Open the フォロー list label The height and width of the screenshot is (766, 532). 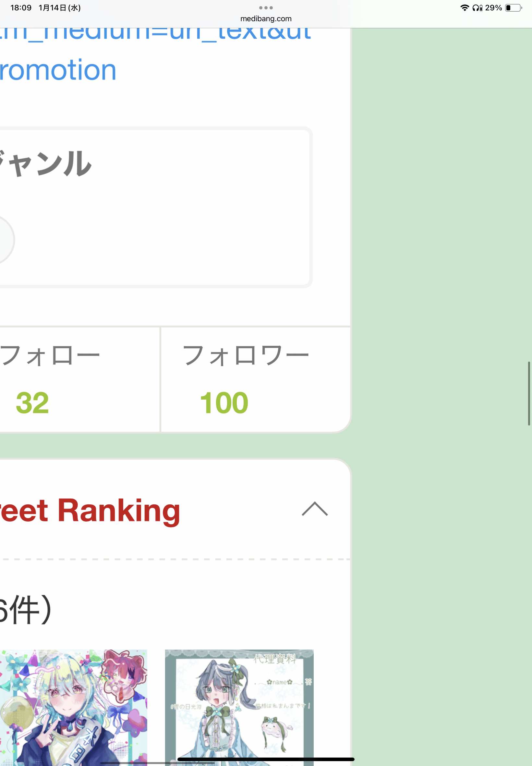pyautogui.click(x=50, y=355)
